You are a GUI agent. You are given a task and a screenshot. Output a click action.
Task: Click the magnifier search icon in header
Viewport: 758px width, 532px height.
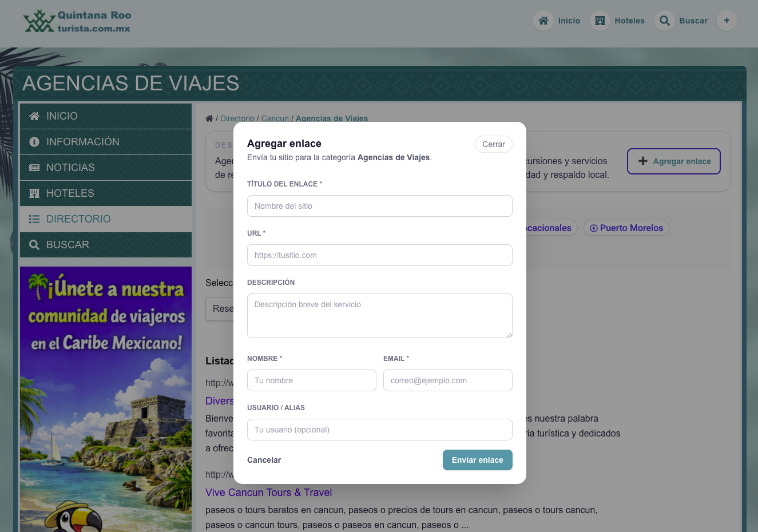(x=664, y=21)
